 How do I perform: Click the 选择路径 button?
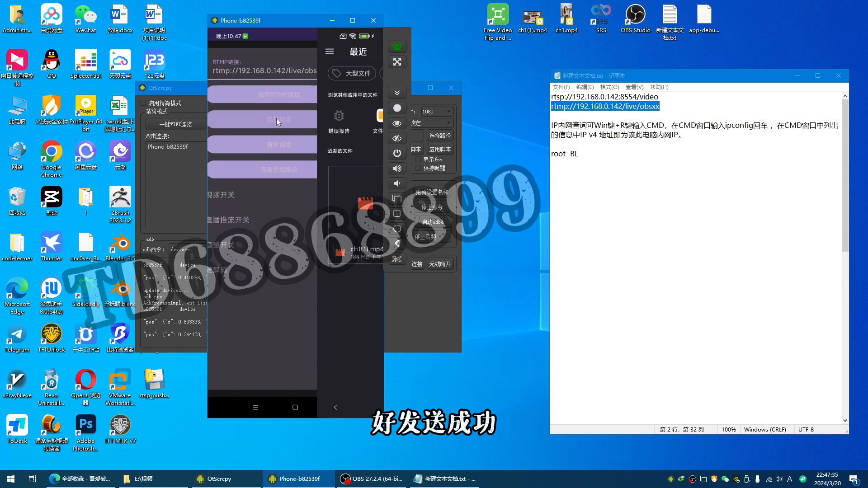click(439, 136)
